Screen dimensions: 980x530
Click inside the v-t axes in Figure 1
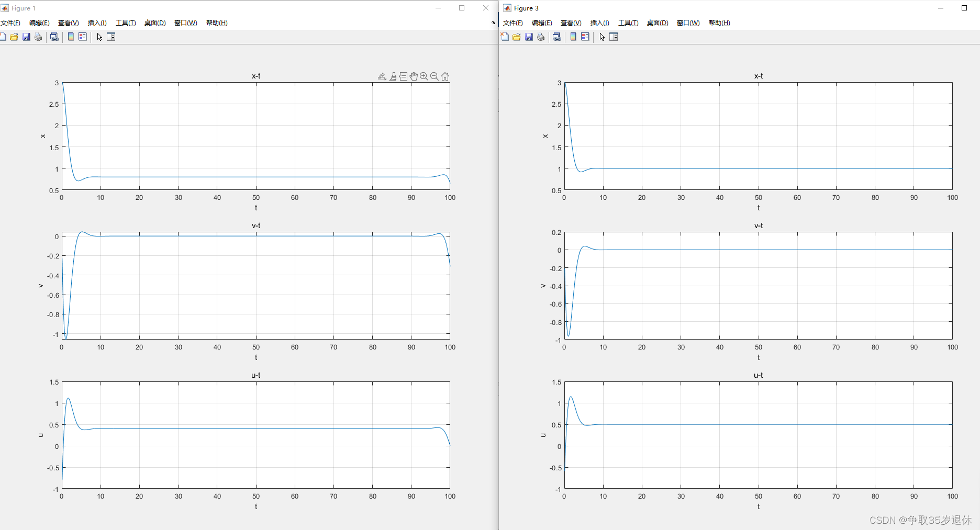pos(256,286)
